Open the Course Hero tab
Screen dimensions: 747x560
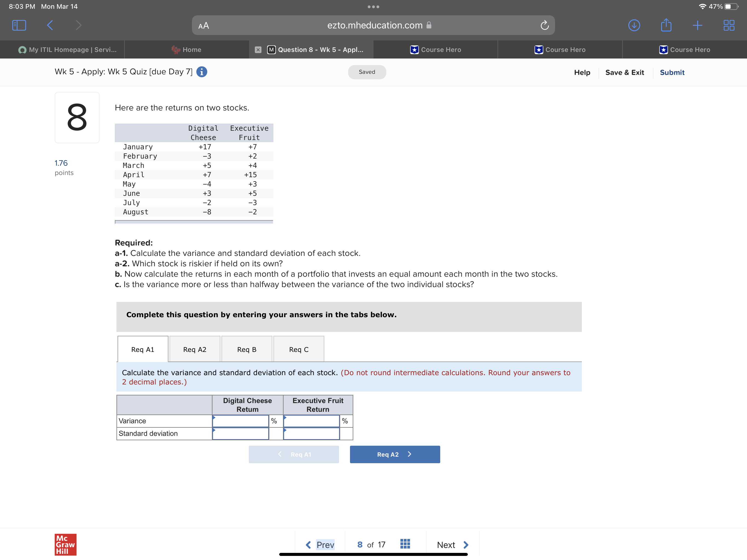(436, 49)
